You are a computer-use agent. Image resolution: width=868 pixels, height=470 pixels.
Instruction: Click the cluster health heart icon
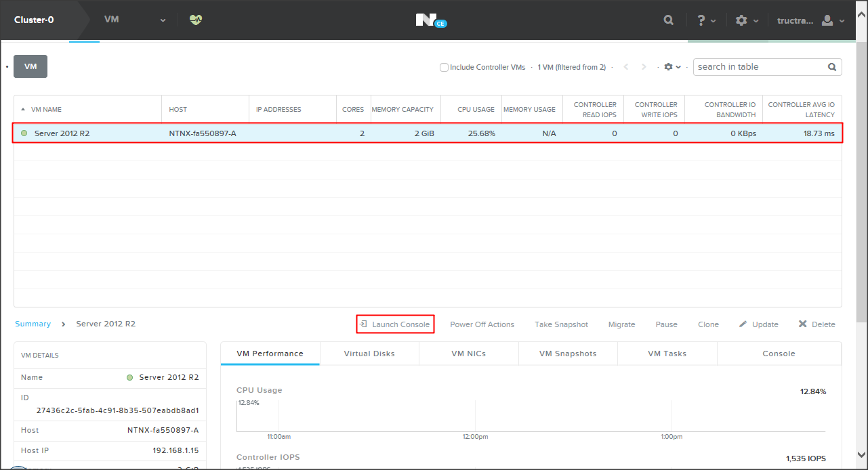196,20
